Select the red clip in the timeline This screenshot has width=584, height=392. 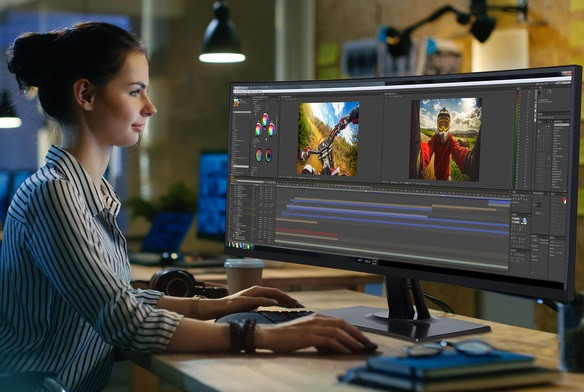click(x=307, y=232)
